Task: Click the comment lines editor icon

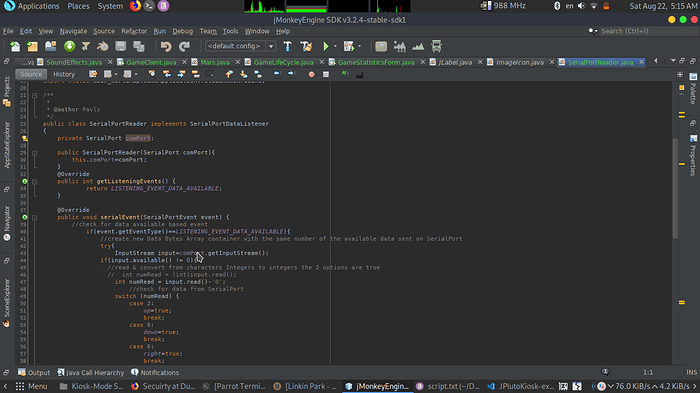Action: click(x=345, y=74)
